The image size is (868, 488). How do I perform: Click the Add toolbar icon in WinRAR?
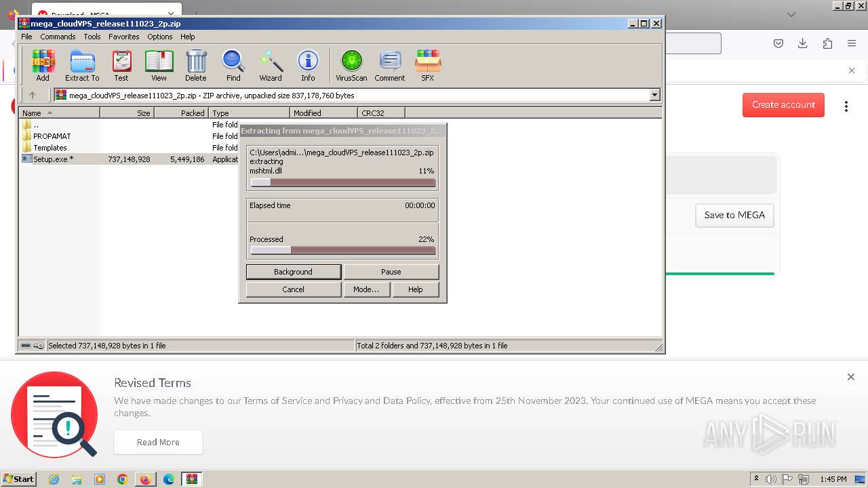(43, 66)
